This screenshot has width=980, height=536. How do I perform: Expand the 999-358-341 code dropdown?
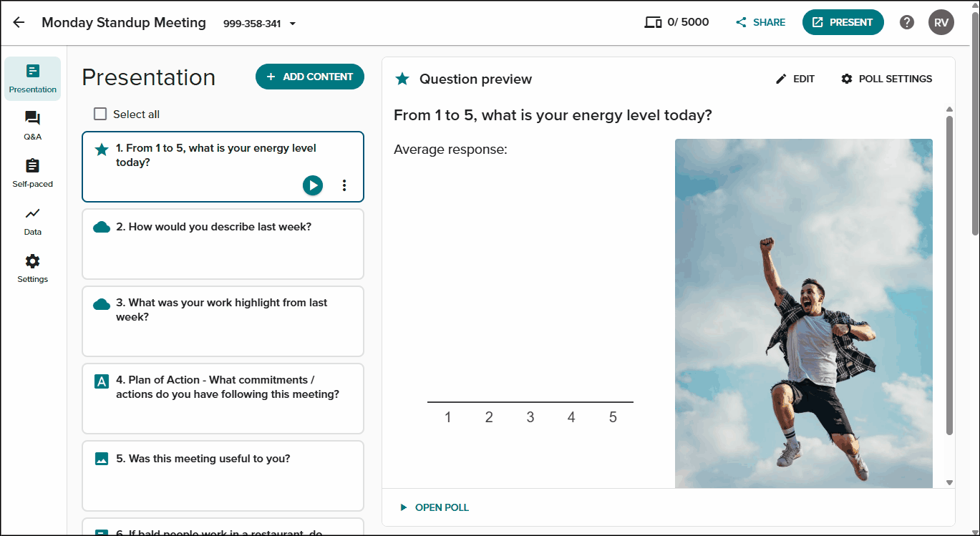point(292,24)
